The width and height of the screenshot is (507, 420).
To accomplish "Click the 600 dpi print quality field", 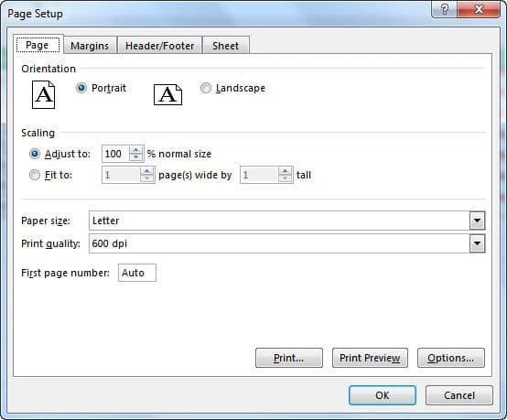I will [279, 243].
